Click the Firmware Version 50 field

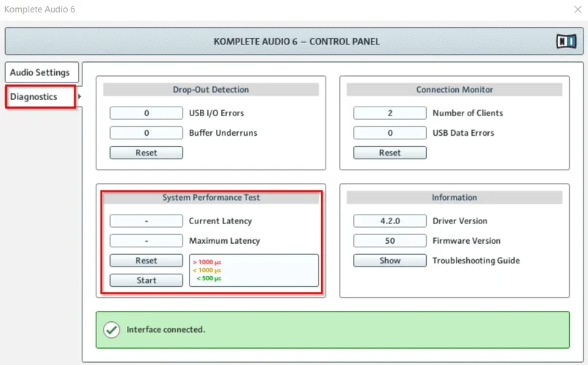coord(390,241)
